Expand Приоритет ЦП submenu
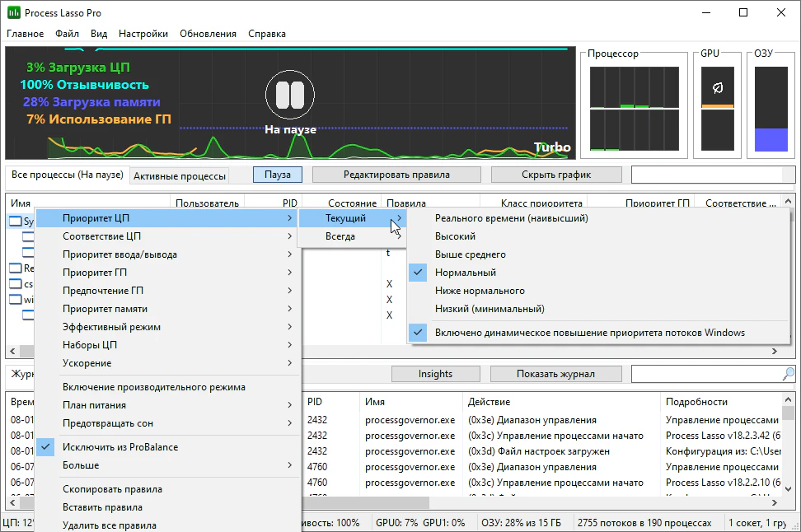 pos(167,218)
